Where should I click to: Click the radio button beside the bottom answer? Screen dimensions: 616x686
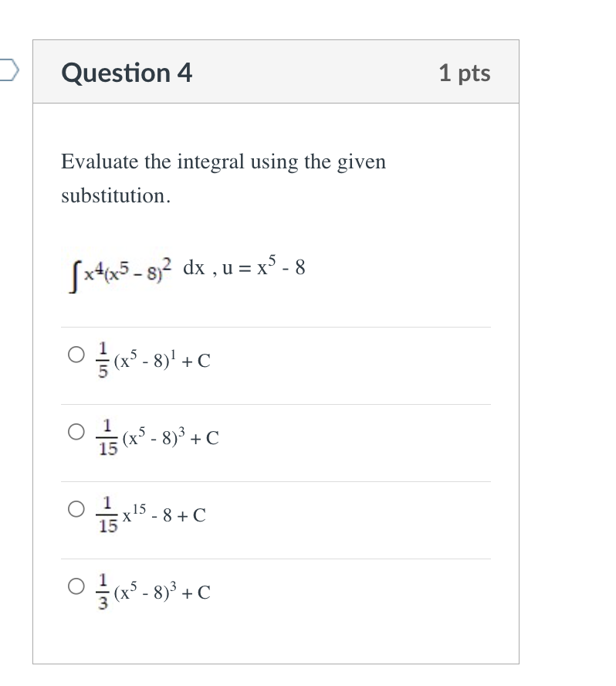pos(76,586)
